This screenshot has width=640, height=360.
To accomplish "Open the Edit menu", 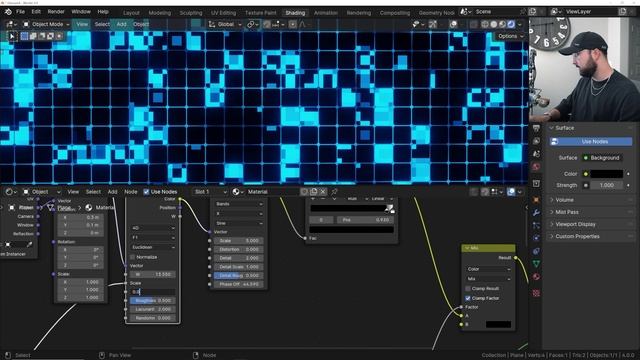I will (36, 12).
